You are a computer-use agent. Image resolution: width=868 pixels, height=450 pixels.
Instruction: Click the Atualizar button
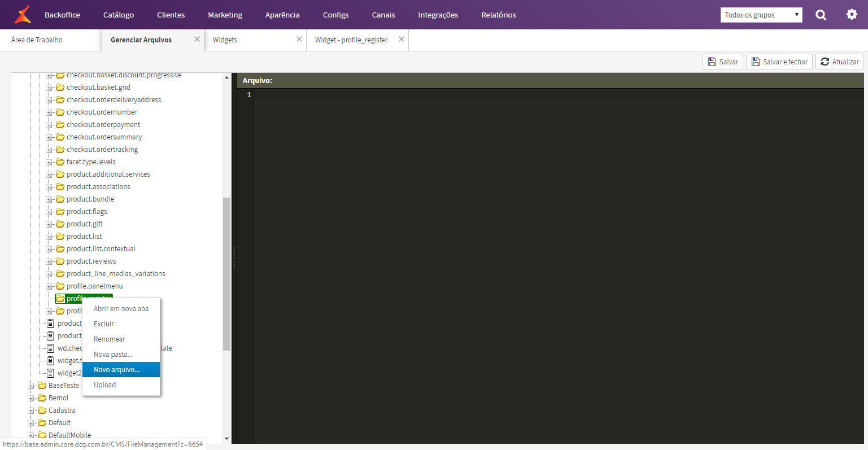(x=840, y=62)
